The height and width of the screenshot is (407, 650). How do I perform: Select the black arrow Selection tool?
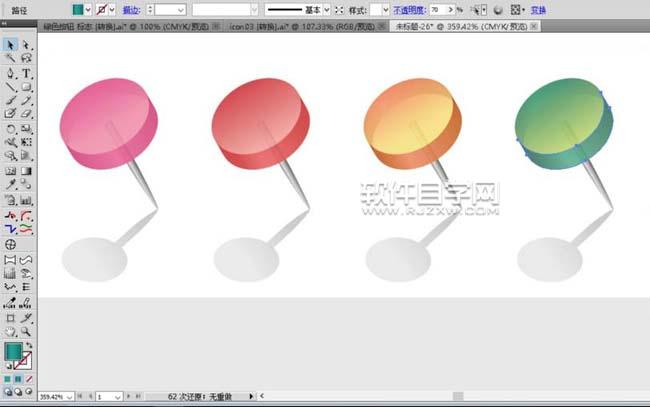click(10, 45)
